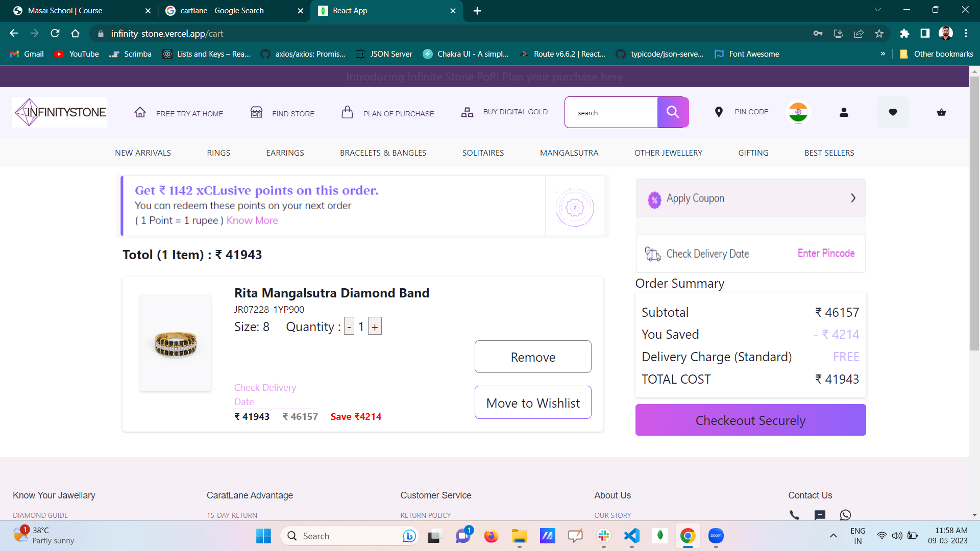Switch to cartlane Google Search tab

(x=222, y=11)
